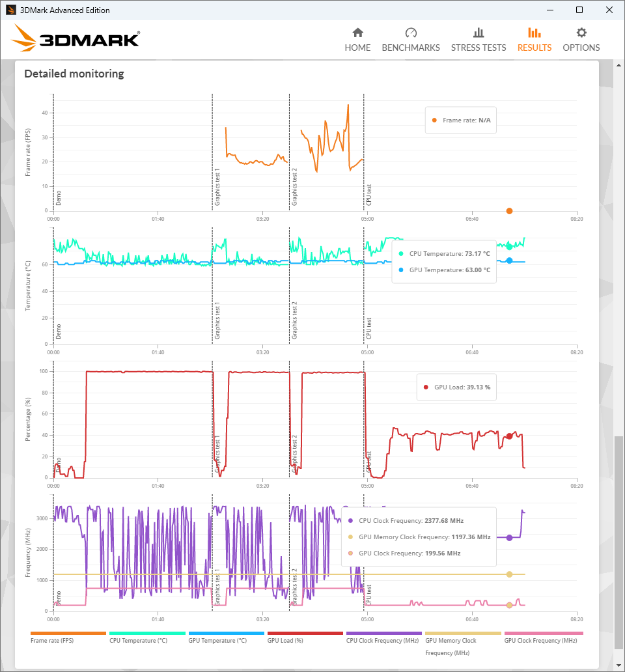
Task: Toggle the Frame rate (FPS) legend series
Action: coord(68,640)
